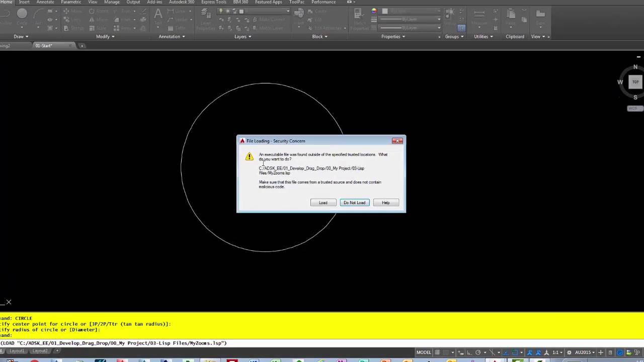The image size is (644, 362).
Task: Switch to the Layout2 tab
Action: click(40, 351)
